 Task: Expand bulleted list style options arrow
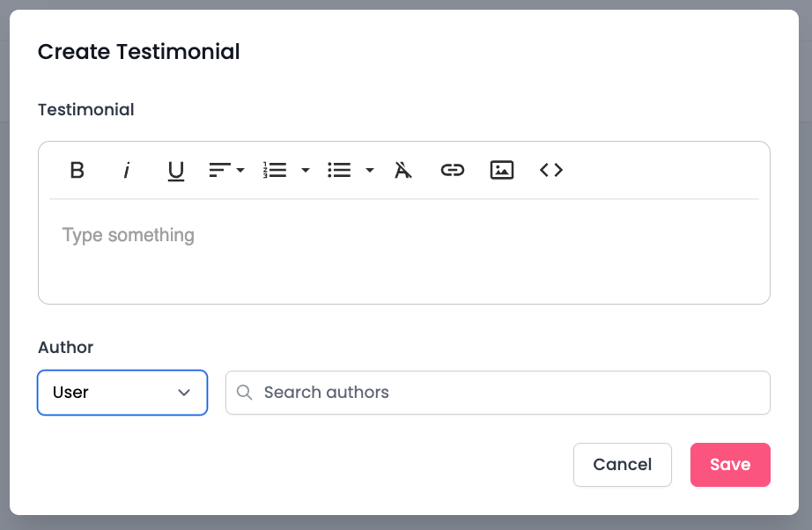click(x=370, y=170)
